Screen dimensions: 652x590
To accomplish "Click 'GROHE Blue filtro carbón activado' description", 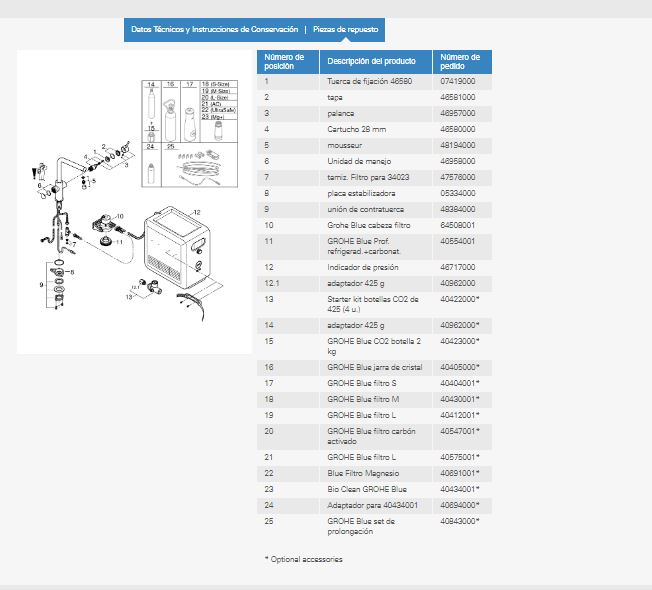I will coord(371,437).
